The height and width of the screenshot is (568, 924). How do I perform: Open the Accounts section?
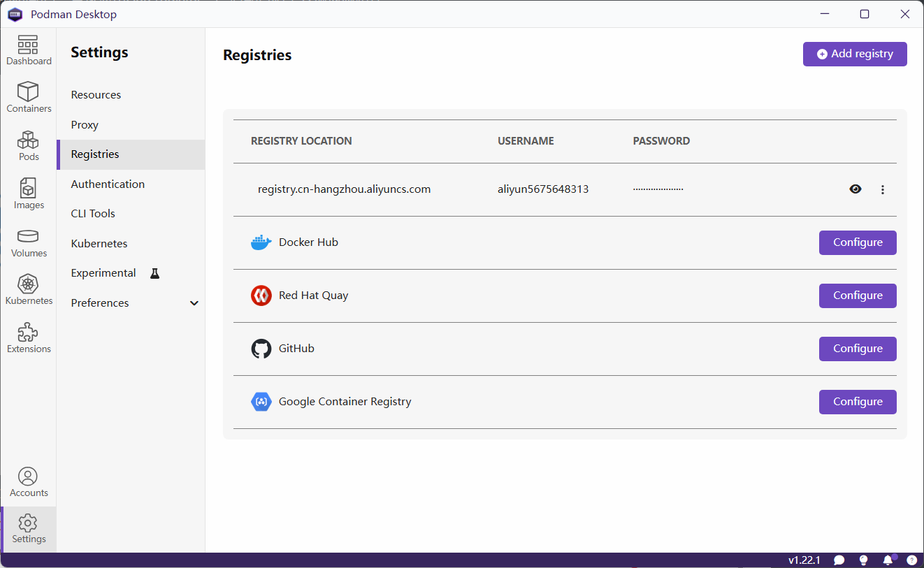29,483
